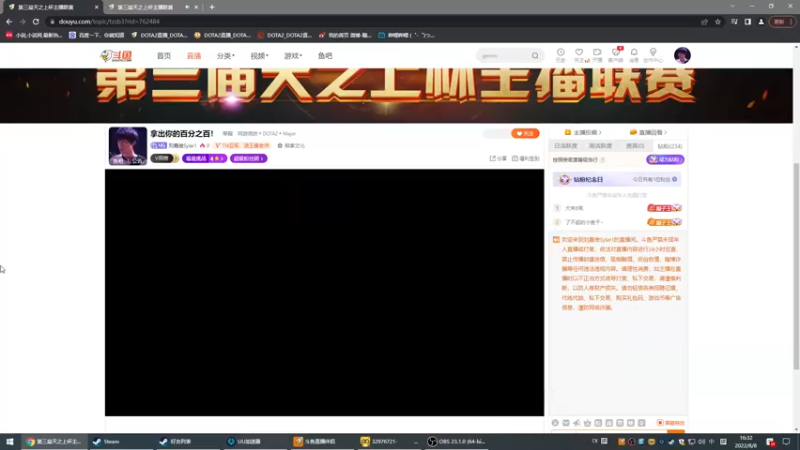Click the crown icon in chat toolbar
Screen dimensions: 800x450
click(587, 423)
